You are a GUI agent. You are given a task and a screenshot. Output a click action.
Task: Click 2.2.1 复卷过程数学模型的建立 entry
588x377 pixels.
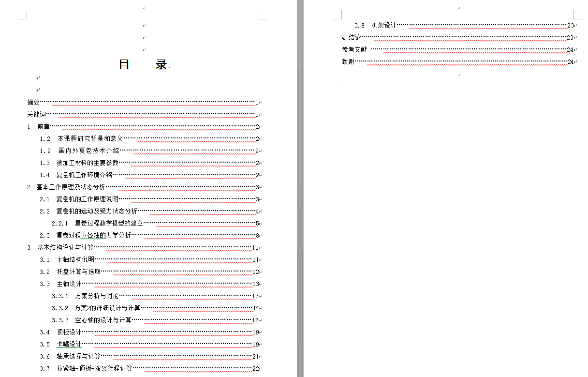click(x=155, y=224)
